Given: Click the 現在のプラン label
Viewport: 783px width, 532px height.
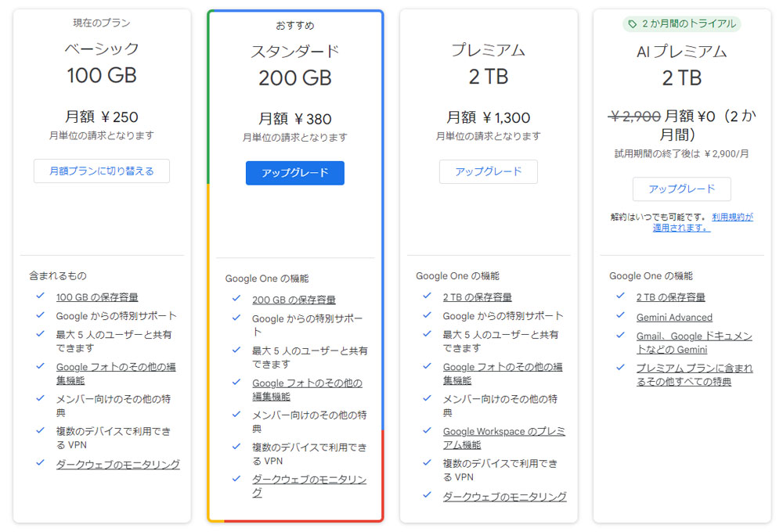Looking at the screenshot, I should pyautogui.click(x=101, y=23).
